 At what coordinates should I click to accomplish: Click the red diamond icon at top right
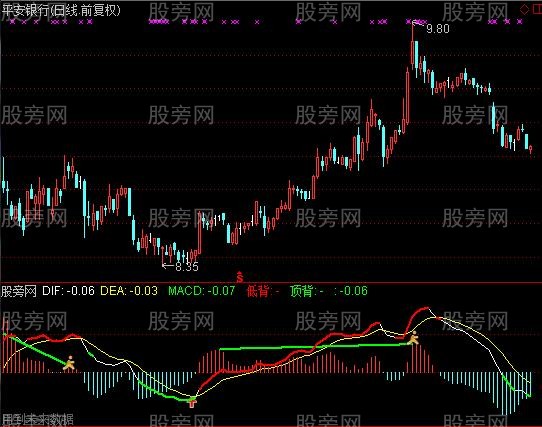coord(524,9)
